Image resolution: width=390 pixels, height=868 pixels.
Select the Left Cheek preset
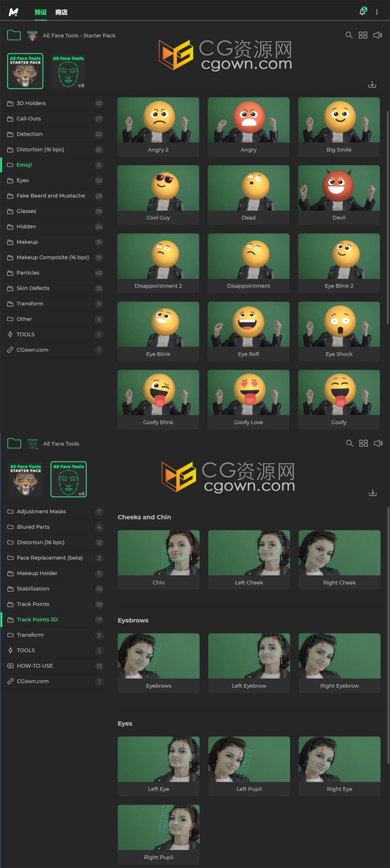point(249,560)
